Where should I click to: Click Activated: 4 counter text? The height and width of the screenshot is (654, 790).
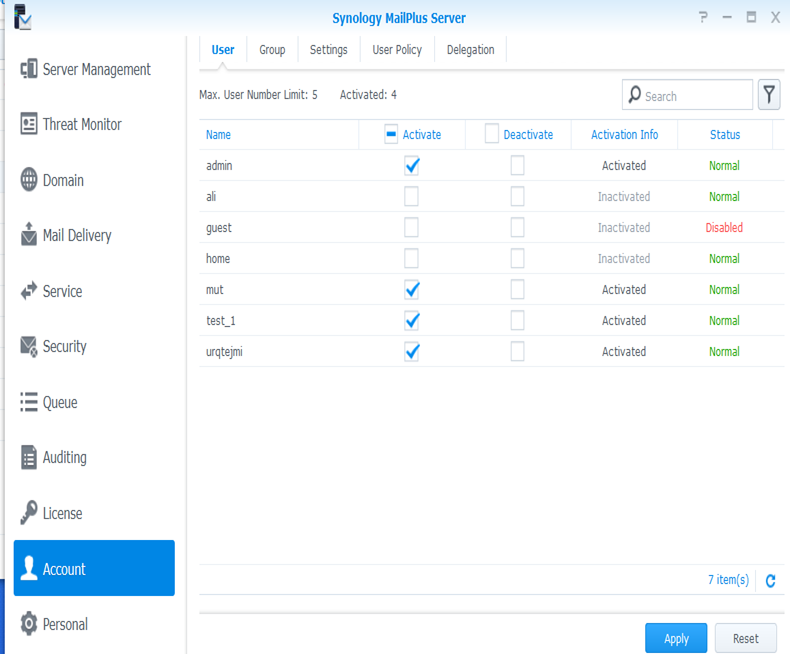(368, 95)
